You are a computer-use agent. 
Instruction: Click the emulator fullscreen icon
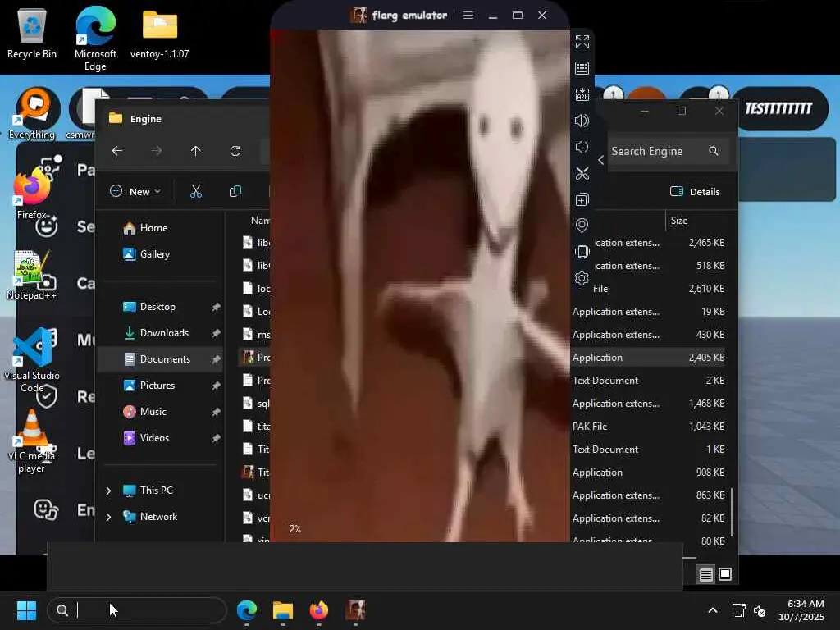(x=582, y=42)
